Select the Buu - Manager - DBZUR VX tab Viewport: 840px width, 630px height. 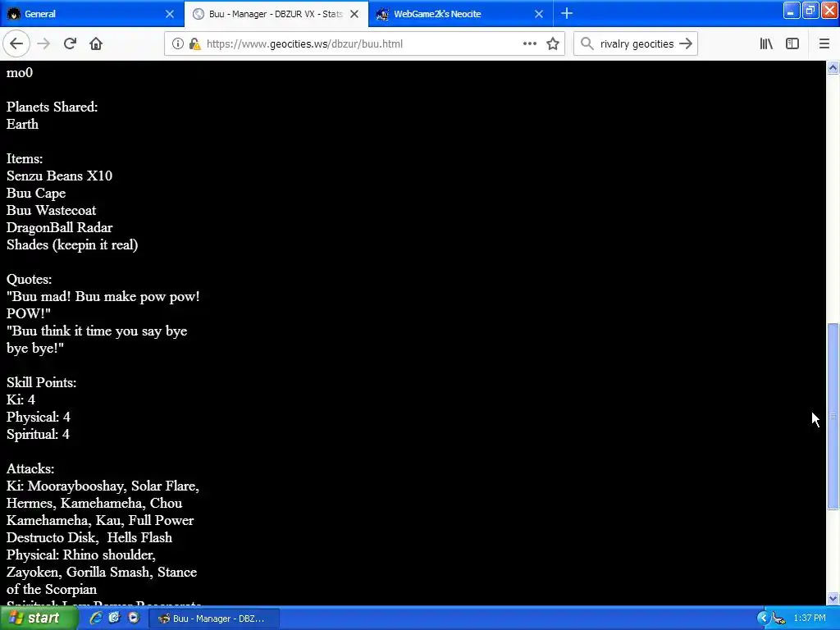[x=276, y=14]
